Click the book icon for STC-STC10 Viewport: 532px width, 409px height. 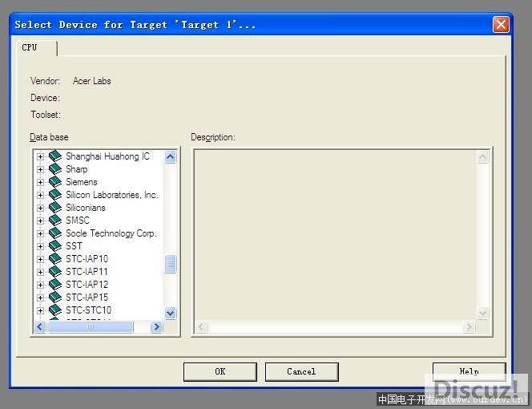pos(55,310)
